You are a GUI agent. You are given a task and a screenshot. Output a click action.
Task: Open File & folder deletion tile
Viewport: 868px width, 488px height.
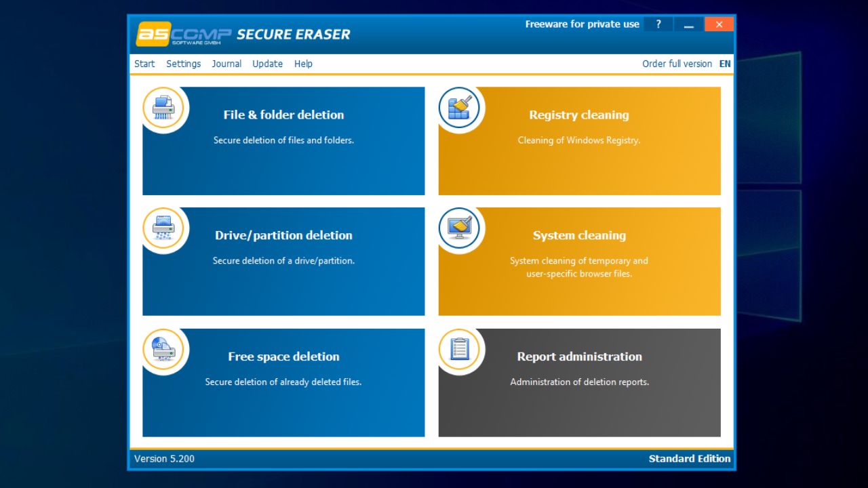coord(283,141)
